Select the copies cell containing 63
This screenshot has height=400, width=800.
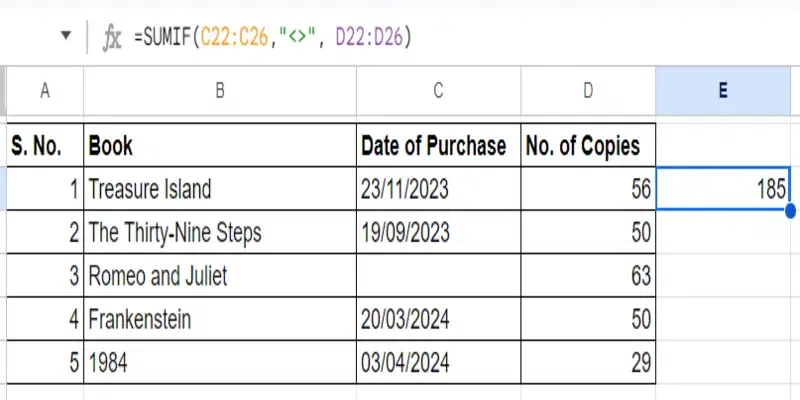(x=588, y=276)
